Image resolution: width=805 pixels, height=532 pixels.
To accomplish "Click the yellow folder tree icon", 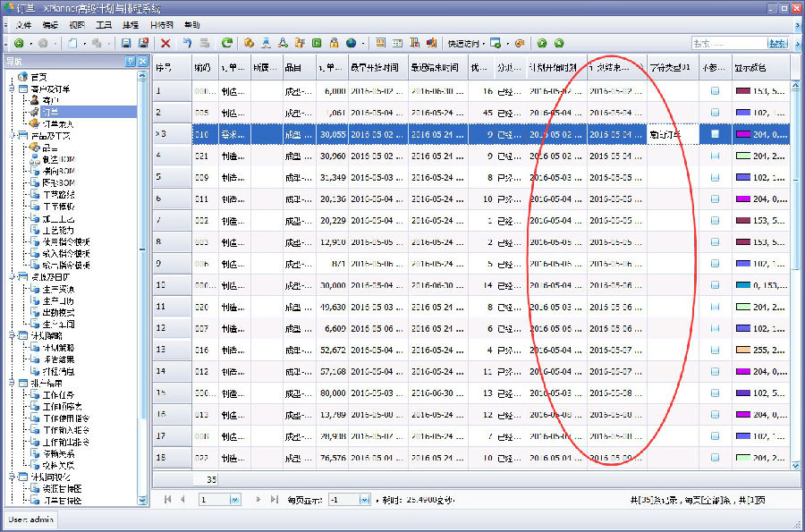I will [x=300, y=44].
